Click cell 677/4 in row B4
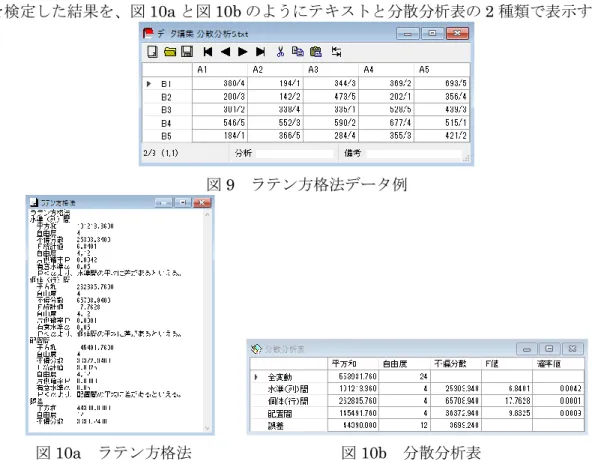Screen dimensions: 592x473 [386, 123]
